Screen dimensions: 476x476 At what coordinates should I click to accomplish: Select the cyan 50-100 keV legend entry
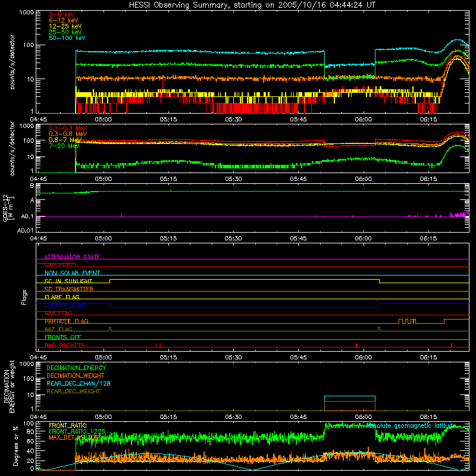[x=67, y=38]
